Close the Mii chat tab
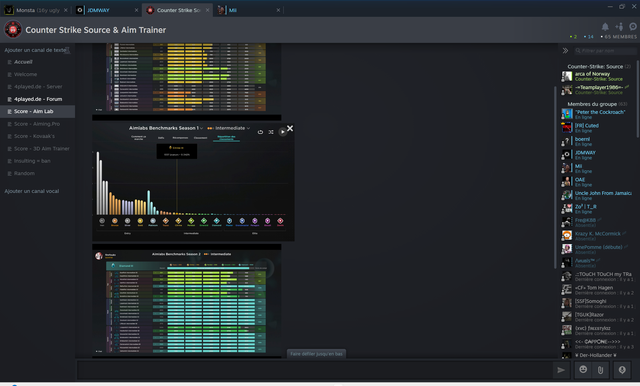The image size is (640, 386). [278, 10]
